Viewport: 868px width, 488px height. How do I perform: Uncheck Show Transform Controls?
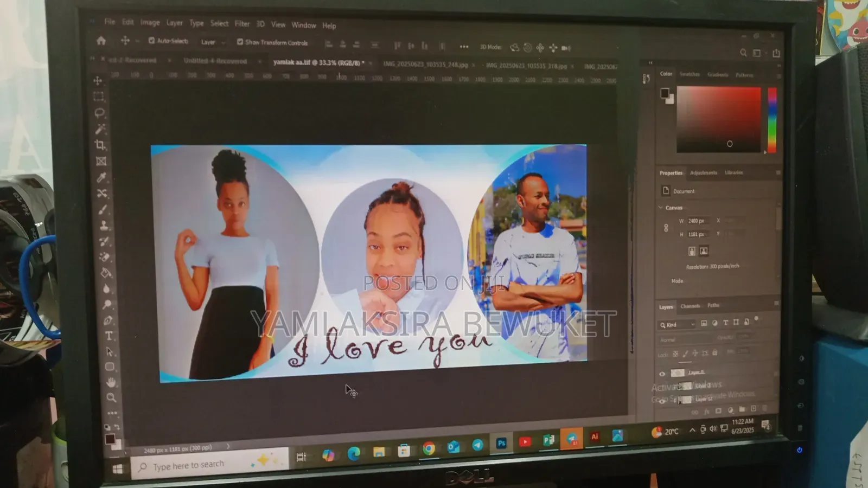[x=240, y=42]
